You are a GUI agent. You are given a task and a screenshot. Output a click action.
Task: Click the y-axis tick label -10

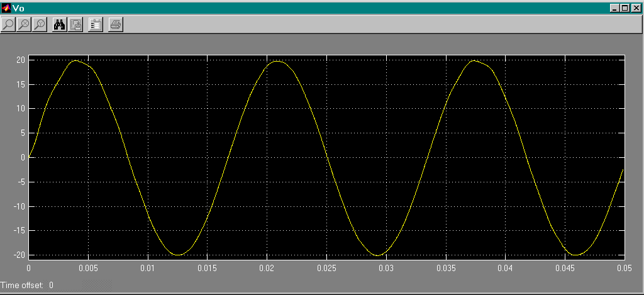tap(19, 207)
